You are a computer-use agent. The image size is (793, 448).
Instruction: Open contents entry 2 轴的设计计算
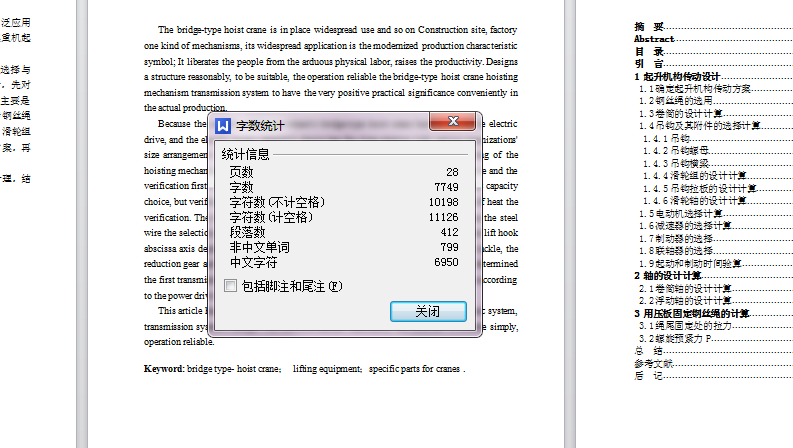(x=713, y=276)
